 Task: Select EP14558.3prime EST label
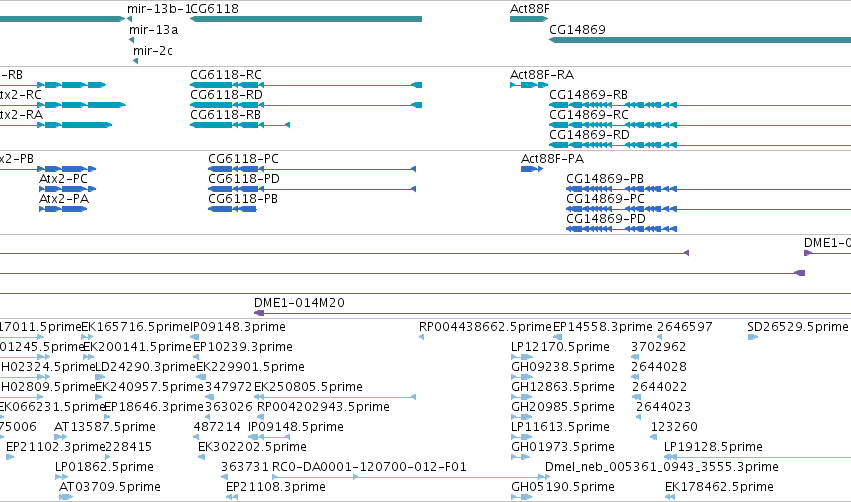pyautogui.click(x=602, y=327)
